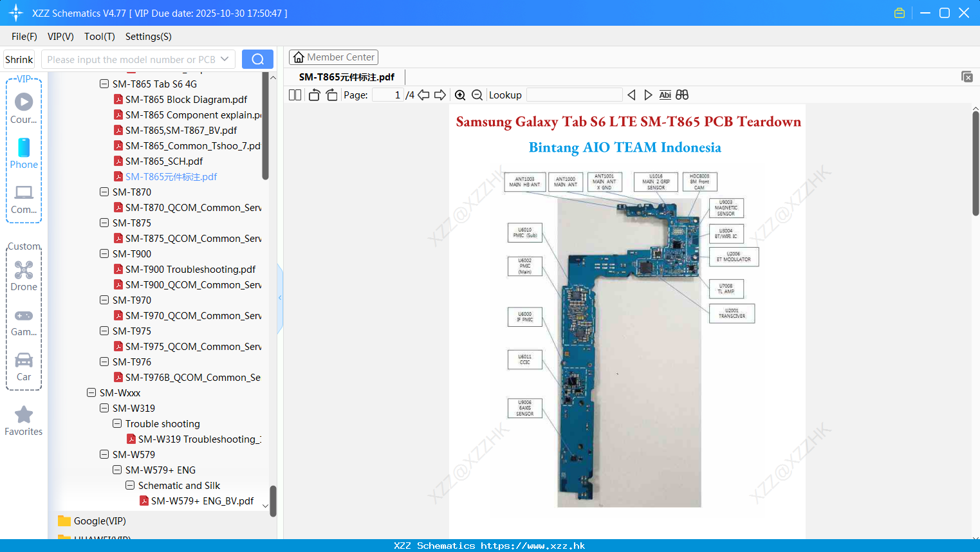The height and width of the screenshot is (552, 980).
Task: Select the SM-T865元件标注.pdf tab
Action: [x=347, y=77]
